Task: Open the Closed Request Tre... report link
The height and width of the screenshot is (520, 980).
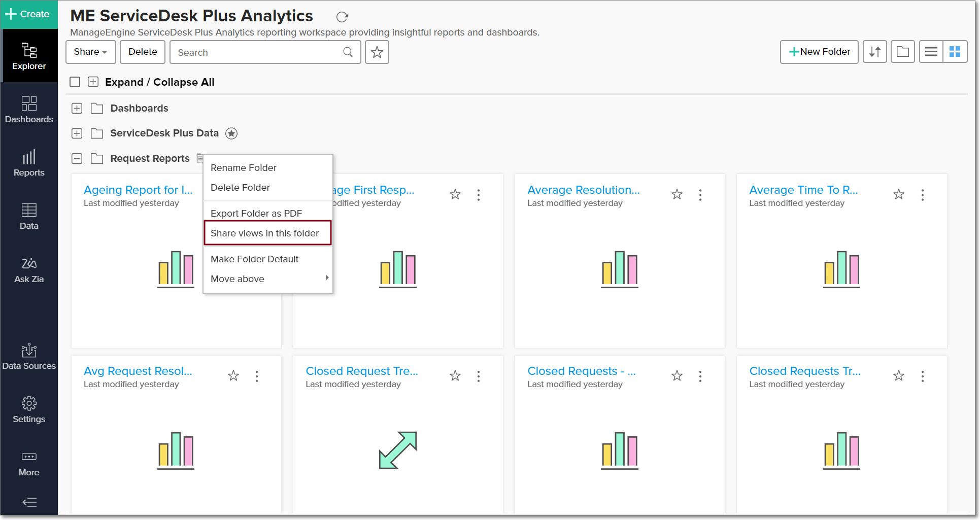Action: 361,371
